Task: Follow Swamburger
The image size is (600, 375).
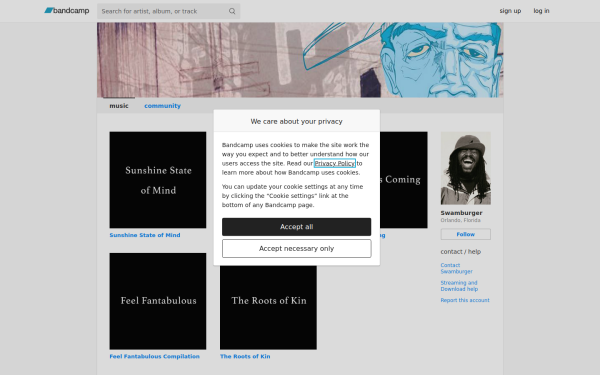Action: [x=466, y=234]
